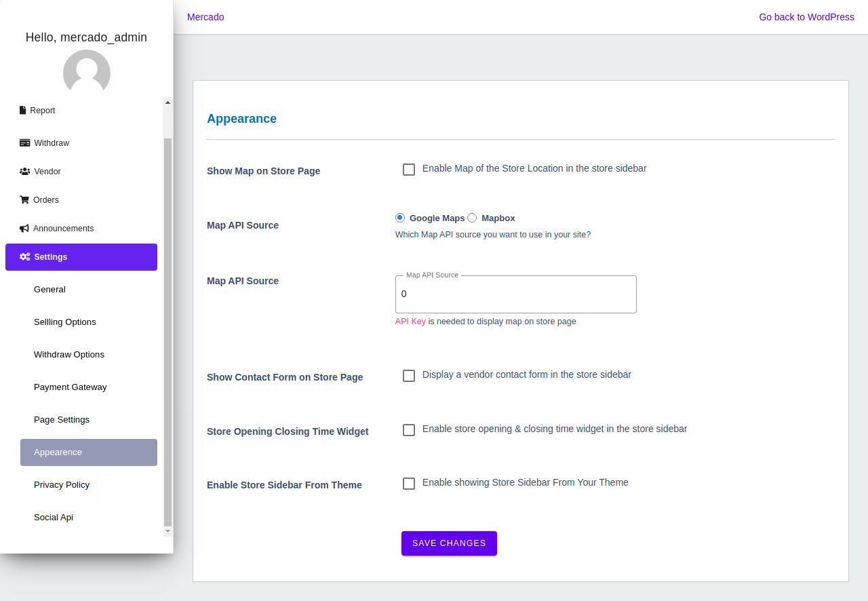Open General settings submenu item

(x=50, y=290)
